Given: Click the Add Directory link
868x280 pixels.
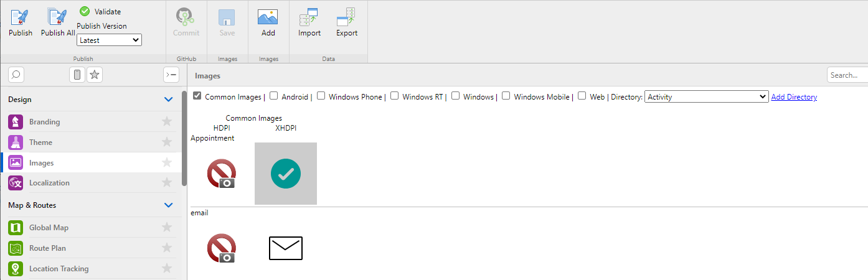Looking at the screenshot, I should (794, 97).
